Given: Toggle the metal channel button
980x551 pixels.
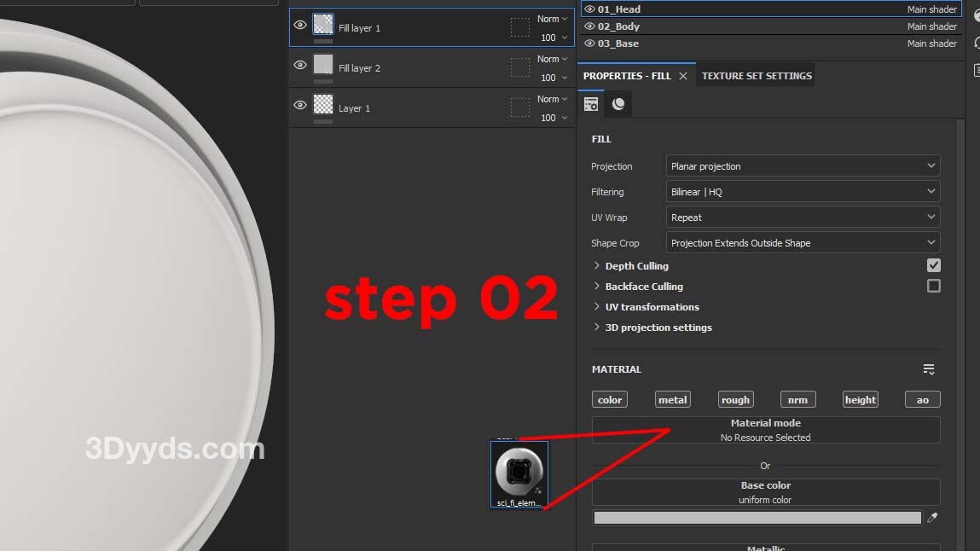Looking at the screenshot, I should [x=672, y=399].
